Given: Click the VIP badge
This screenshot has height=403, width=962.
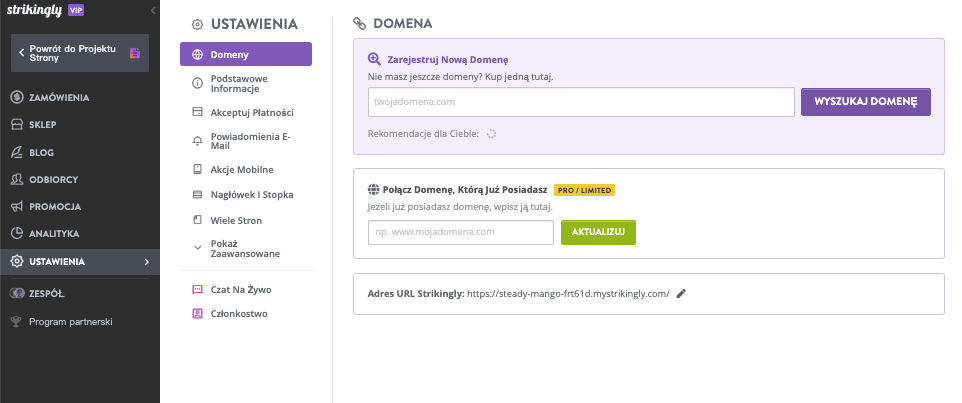Looking at the screenshot, I should coord(76,10).
